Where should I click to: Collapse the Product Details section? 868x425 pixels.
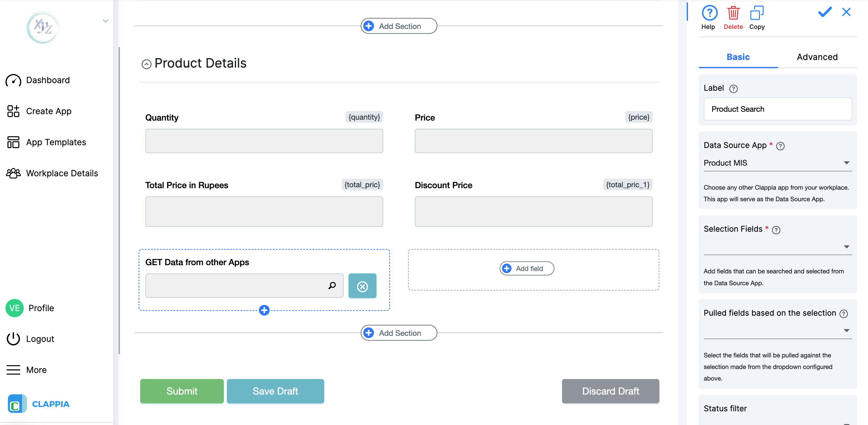[x=146, y=64]
